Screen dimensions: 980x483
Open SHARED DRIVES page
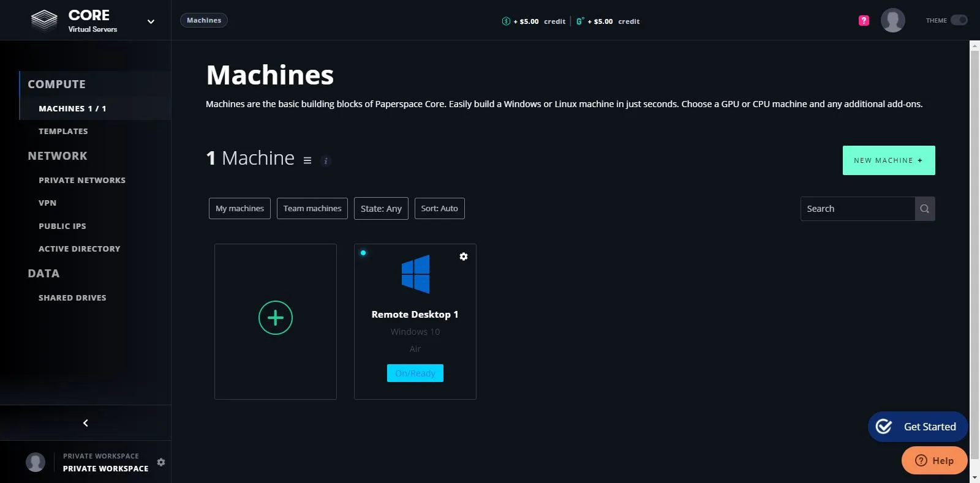pos(72,298)
